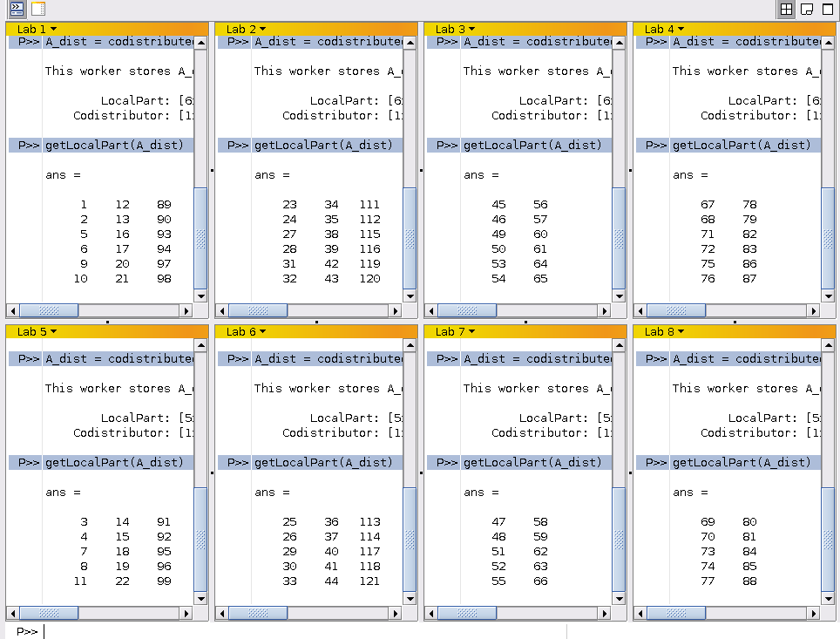Click A_dist = codistributed line in Lab 2
Viewport: 840px width, 639px height.
click(x=328, y=41)
